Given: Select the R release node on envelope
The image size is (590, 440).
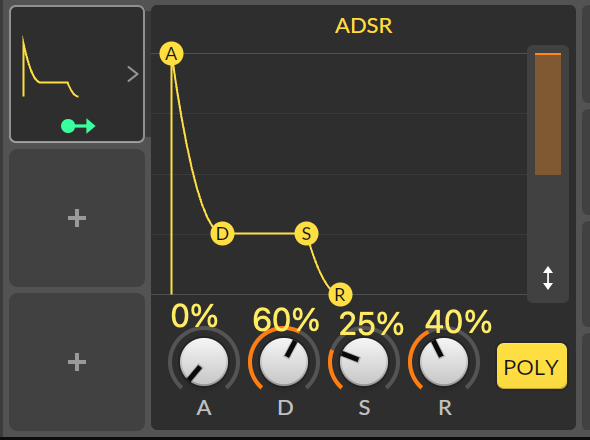Looking at the screenshot, I should [340, 294].
